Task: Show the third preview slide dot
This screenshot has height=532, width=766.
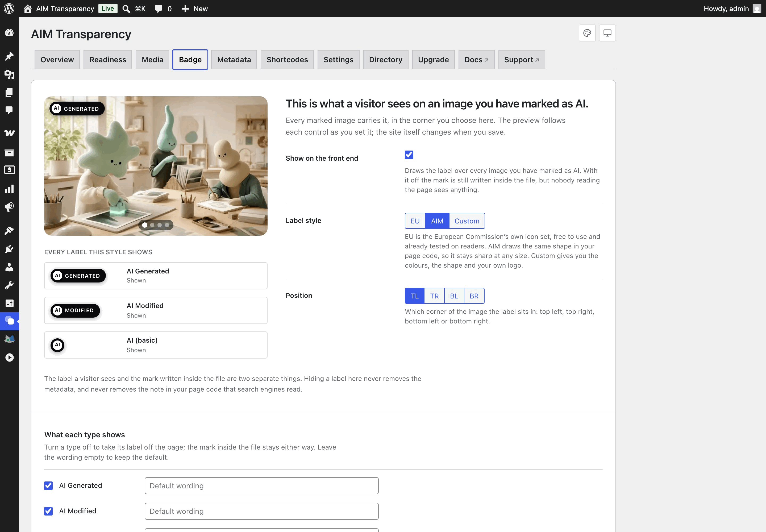Action: [x=159, y=225]
